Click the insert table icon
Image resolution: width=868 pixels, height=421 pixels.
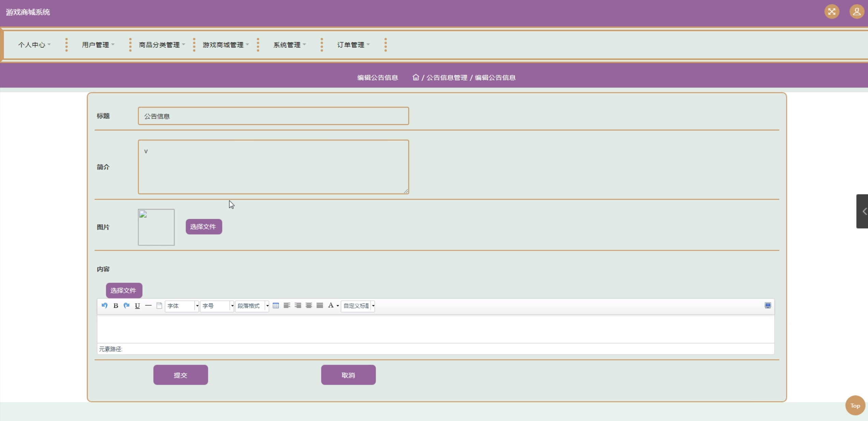pyautogui.click(x=276, y=306)
